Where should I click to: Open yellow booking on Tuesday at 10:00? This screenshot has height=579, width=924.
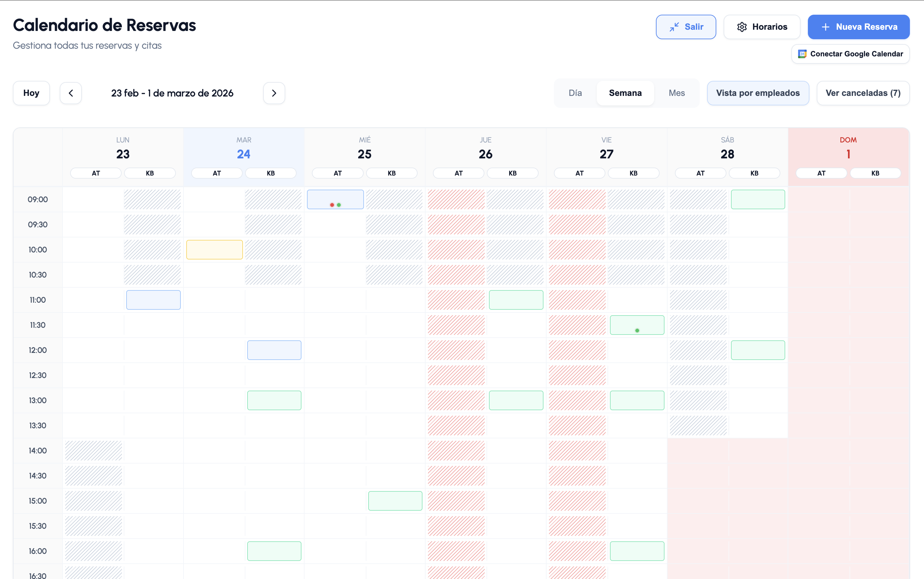pos(214,250)
